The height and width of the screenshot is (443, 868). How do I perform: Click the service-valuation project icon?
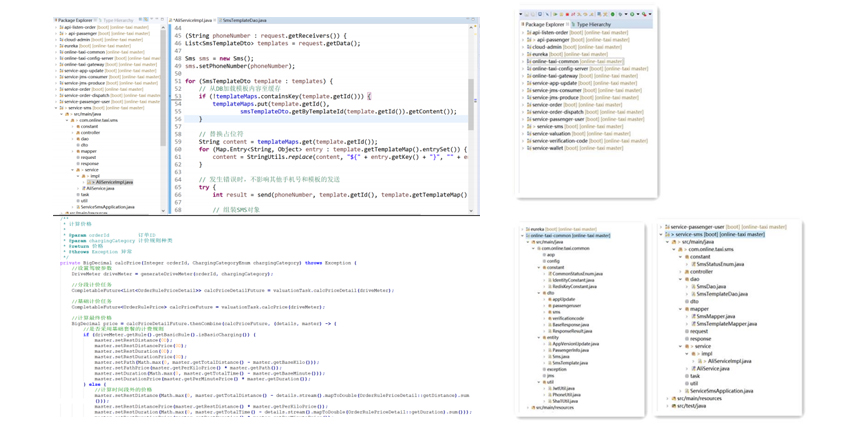click(529, 133)
